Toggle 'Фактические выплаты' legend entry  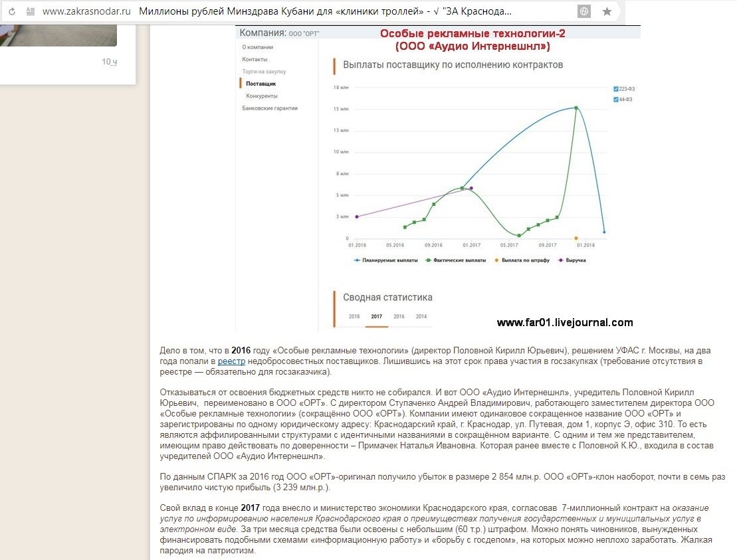[456, 260]
